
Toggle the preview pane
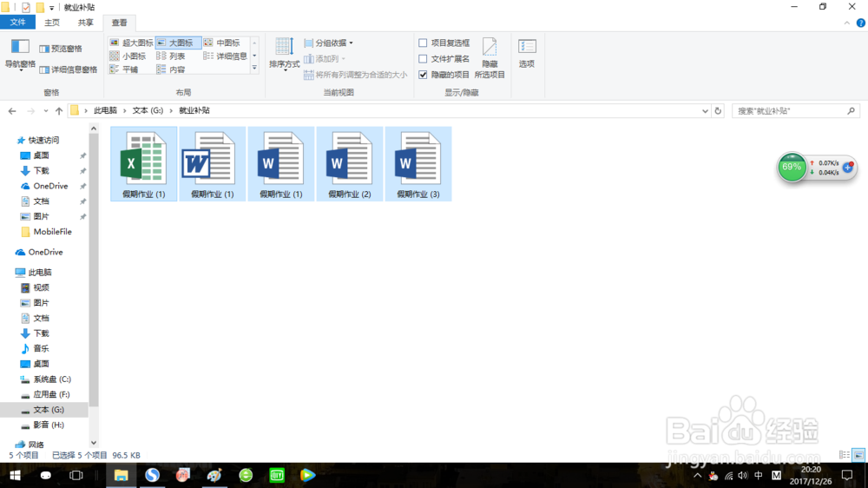click(x=61, y=49)
